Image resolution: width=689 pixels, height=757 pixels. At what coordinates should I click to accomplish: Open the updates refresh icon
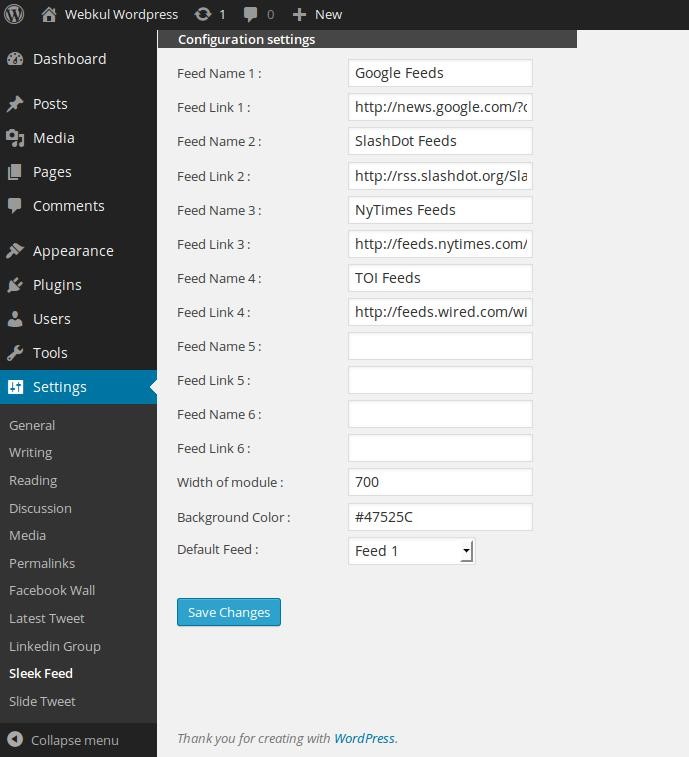coord(203,14)
